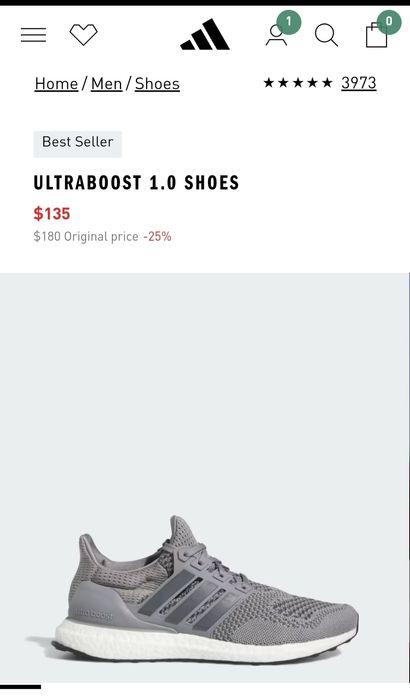This screenshot has width=410, height=699.
Task: Open the shopping bag icon
Action: pos(376,36)
